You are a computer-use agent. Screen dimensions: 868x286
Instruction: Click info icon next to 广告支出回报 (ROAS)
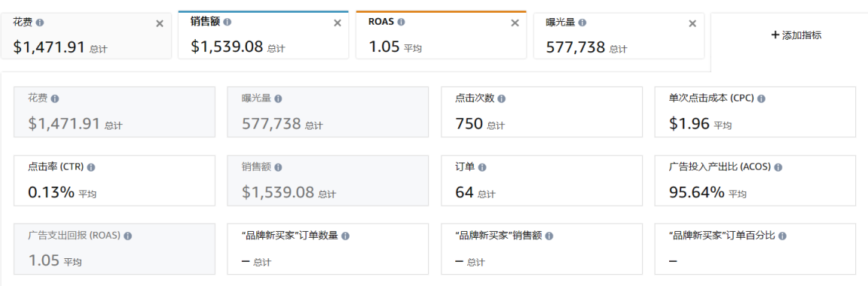128,236
